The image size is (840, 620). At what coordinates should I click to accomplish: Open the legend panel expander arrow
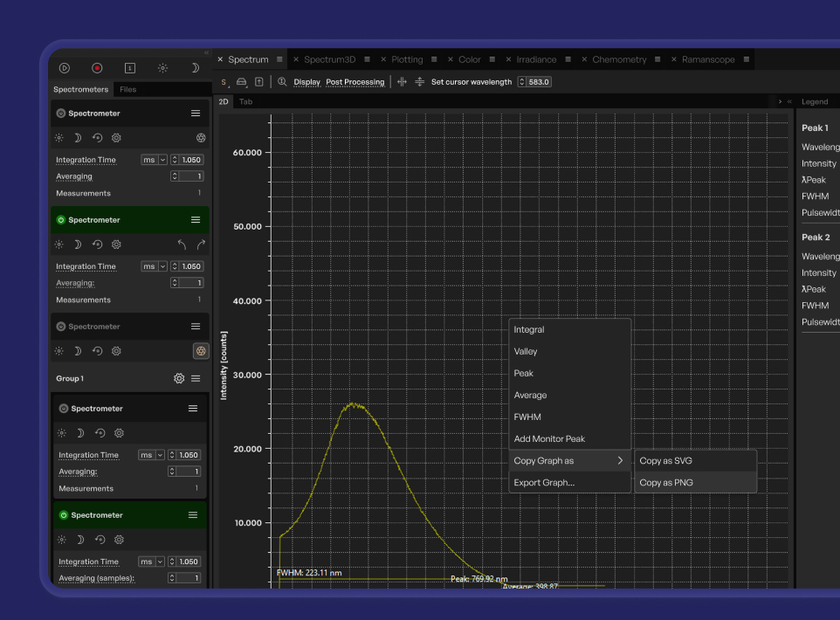click(780, 100)
